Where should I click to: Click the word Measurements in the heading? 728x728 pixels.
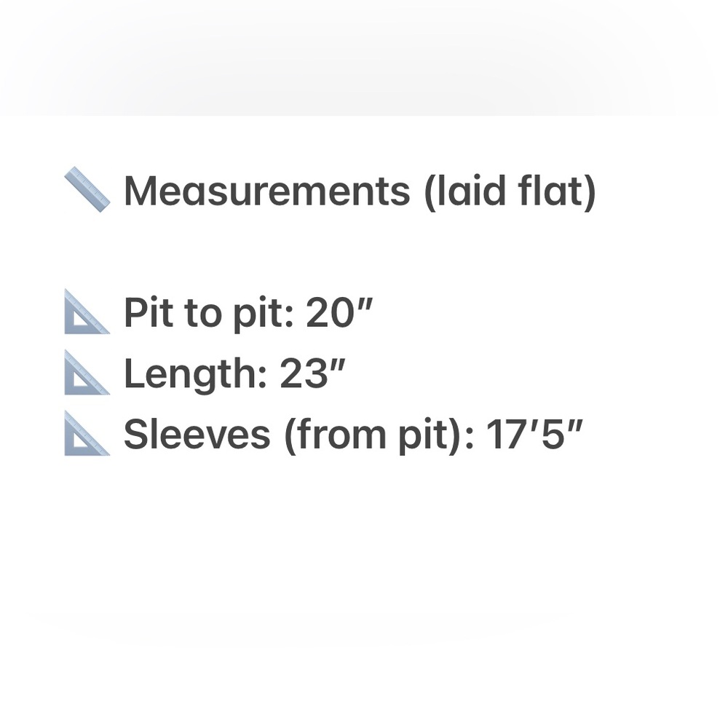pyautogui.click(x=267, y=191)
